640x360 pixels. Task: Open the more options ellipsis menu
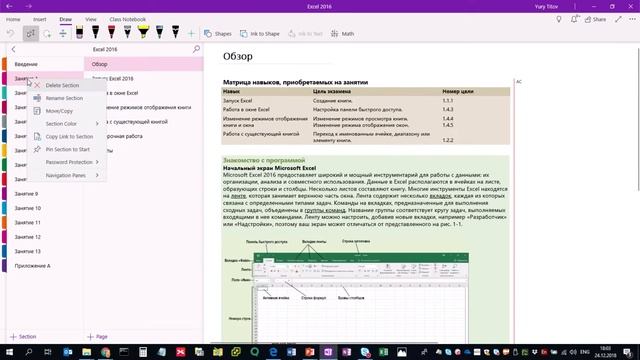tap(632, 19)
